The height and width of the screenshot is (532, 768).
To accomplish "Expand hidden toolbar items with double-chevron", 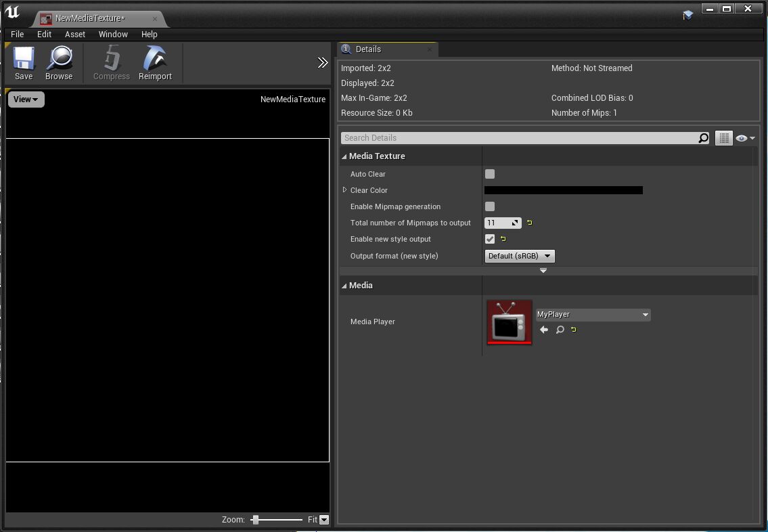I will 323,63.
